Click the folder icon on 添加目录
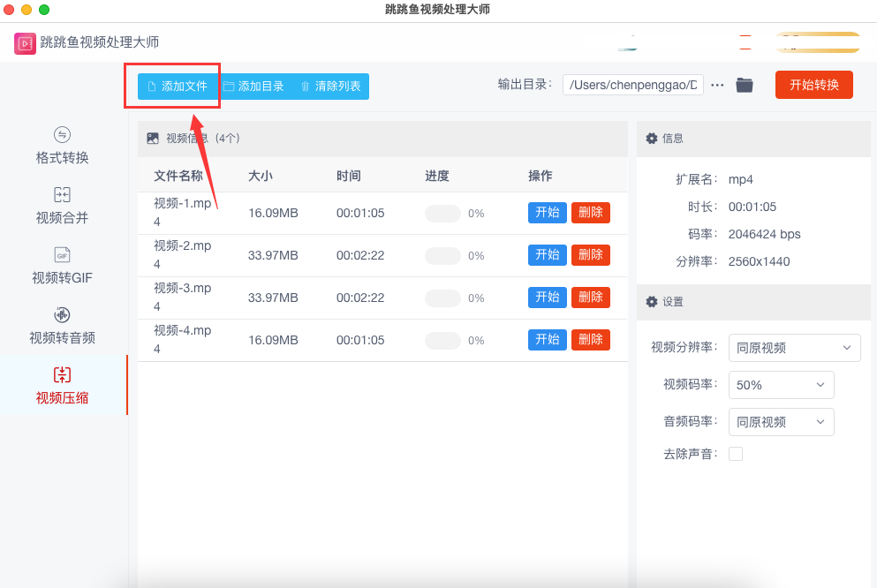The image size is (877, 588). (228, 86)
